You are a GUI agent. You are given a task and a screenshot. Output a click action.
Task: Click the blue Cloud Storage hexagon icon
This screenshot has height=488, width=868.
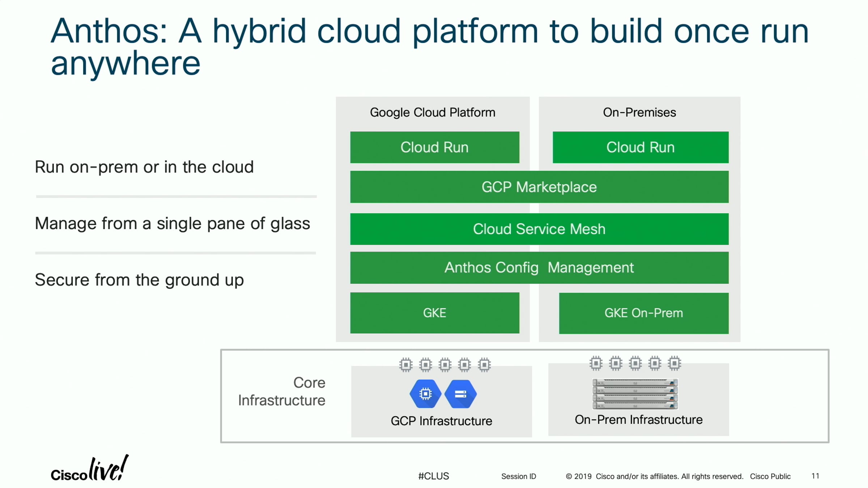(460, 394)
